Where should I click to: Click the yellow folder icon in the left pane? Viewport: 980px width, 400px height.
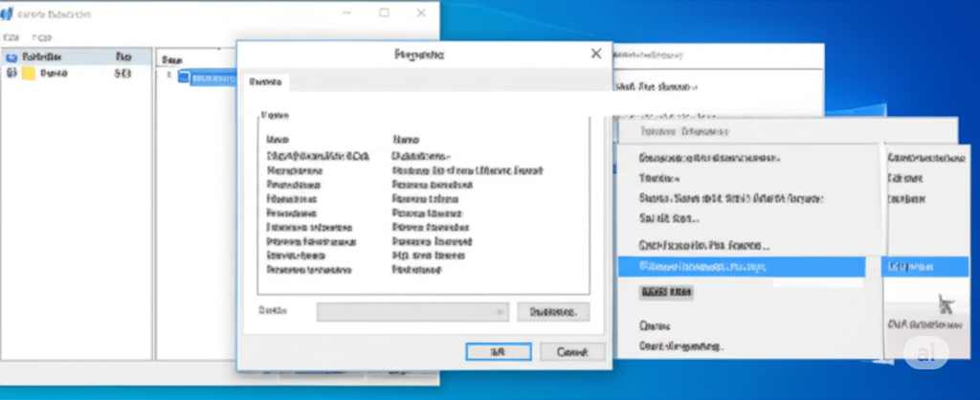tap(28, 73)
